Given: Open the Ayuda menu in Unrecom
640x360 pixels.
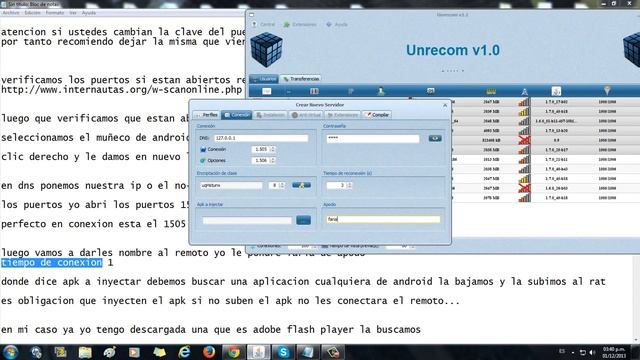Looking at the screenshot, I should (337, 24).
